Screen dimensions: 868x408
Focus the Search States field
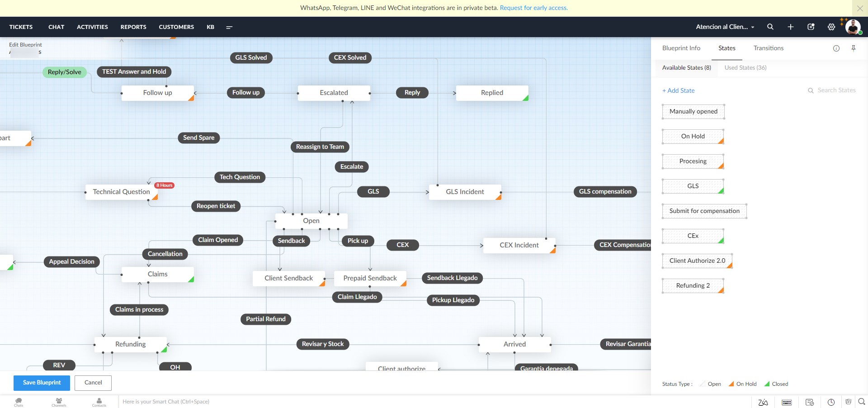pyautogui.click(x=836, y=90)
